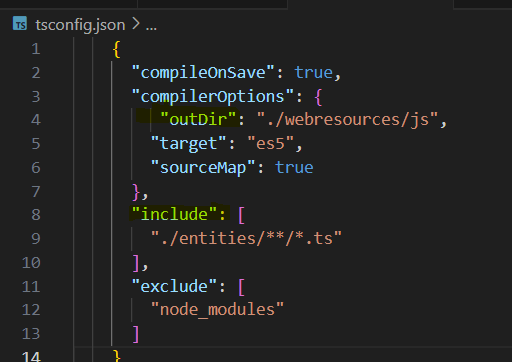Click line number 14 in gutter
This screenshot has height=362, width=512.
click(x=31, y=356)
